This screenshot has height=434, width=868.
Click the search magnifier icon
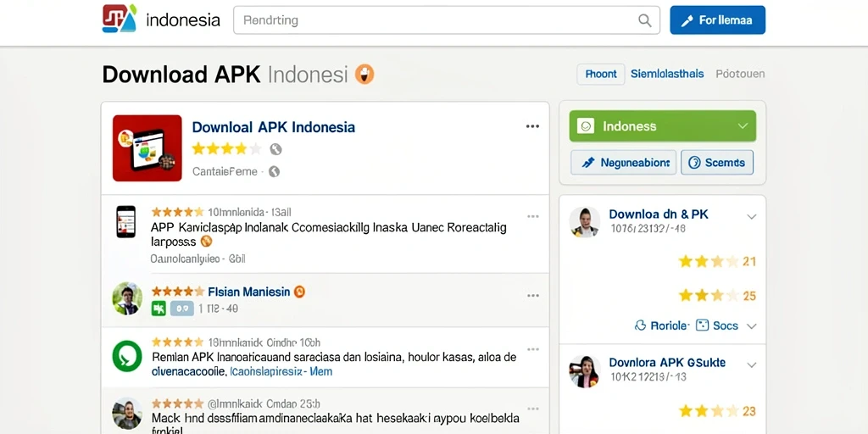tap(644, 20)
